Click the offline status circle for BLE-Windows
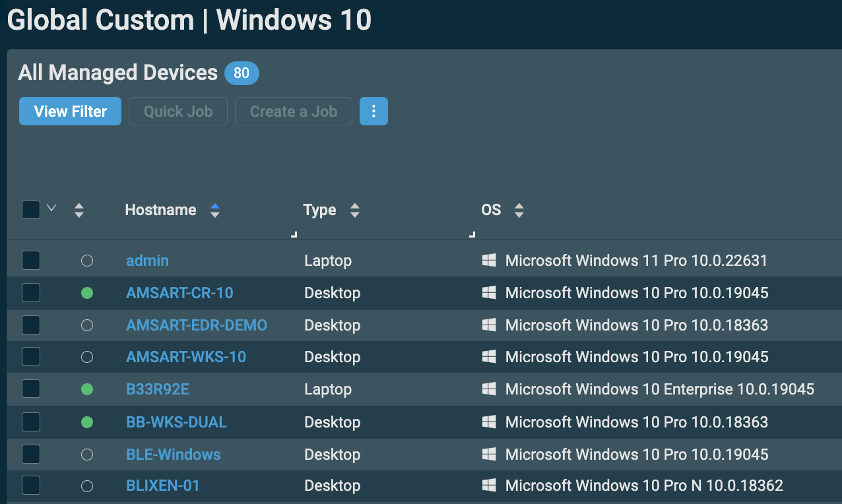The height and width of the screenshot is (504, 842). pos(87,454)
